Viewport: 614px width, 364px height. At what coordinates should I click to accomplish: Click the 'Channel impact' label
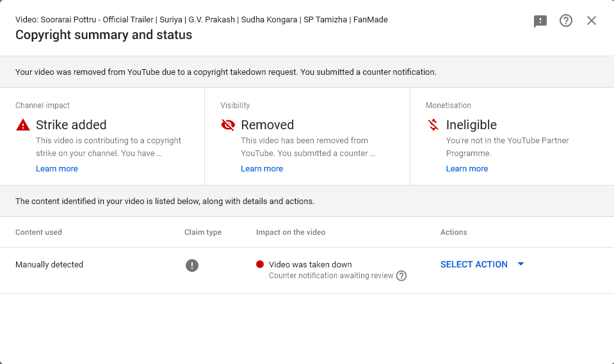point(42,106)
